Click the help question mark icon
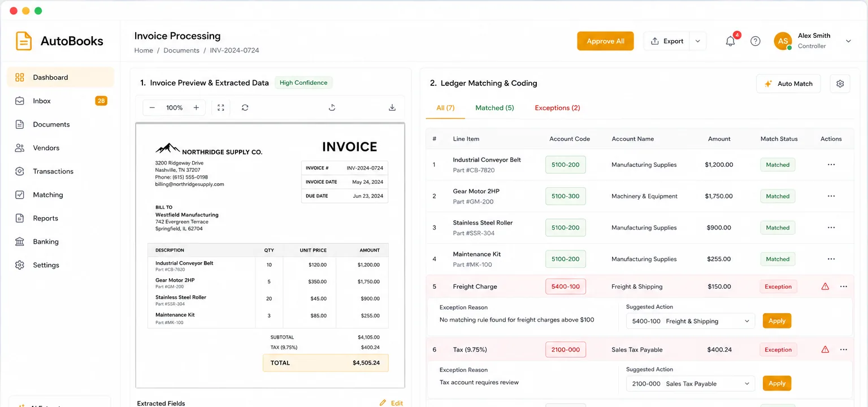 [x=756, y=41]
